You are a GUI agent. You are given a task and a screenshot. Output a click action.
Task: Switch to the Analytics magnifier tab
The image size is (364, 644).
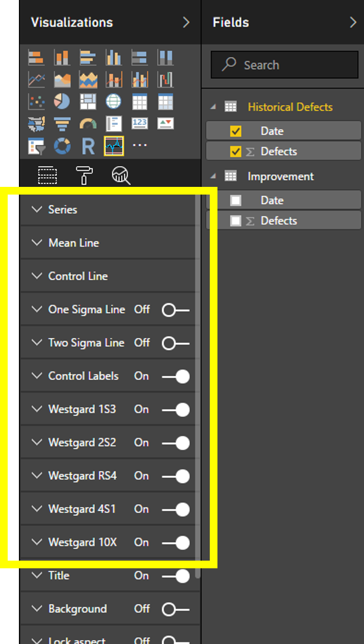click(121, 174)
